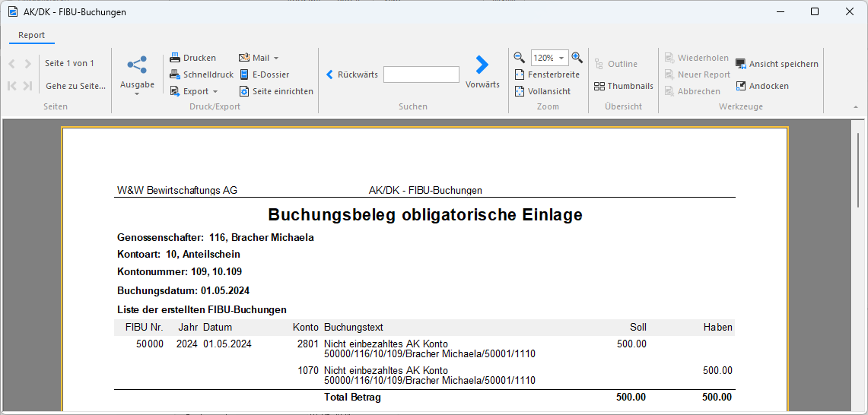Click the Abbrechen icon

tap(669, 91)
